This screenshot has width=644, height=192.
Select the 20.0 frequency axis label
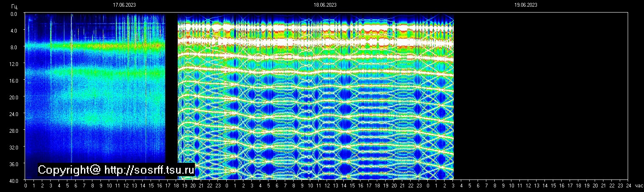coord(13,97)
